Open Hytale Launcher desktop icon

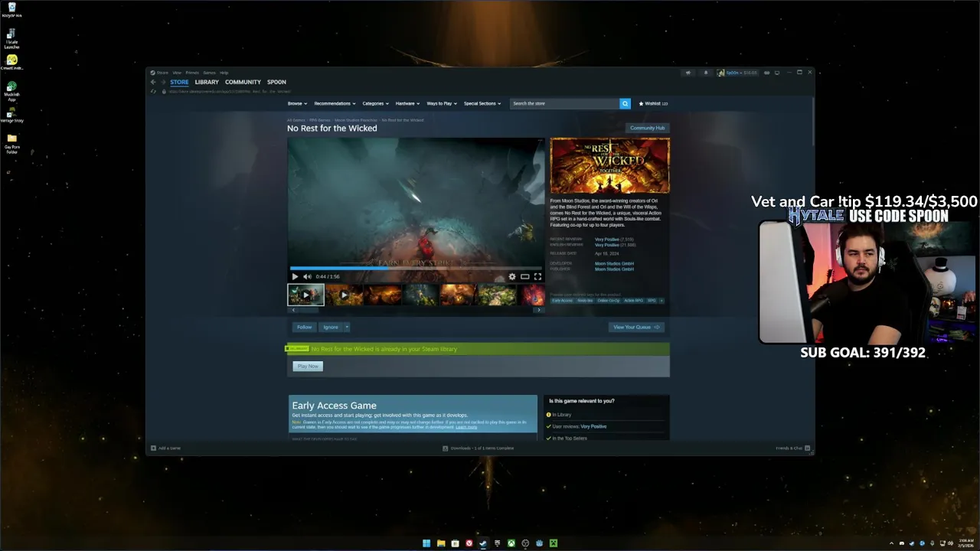(x=11, y=39)
